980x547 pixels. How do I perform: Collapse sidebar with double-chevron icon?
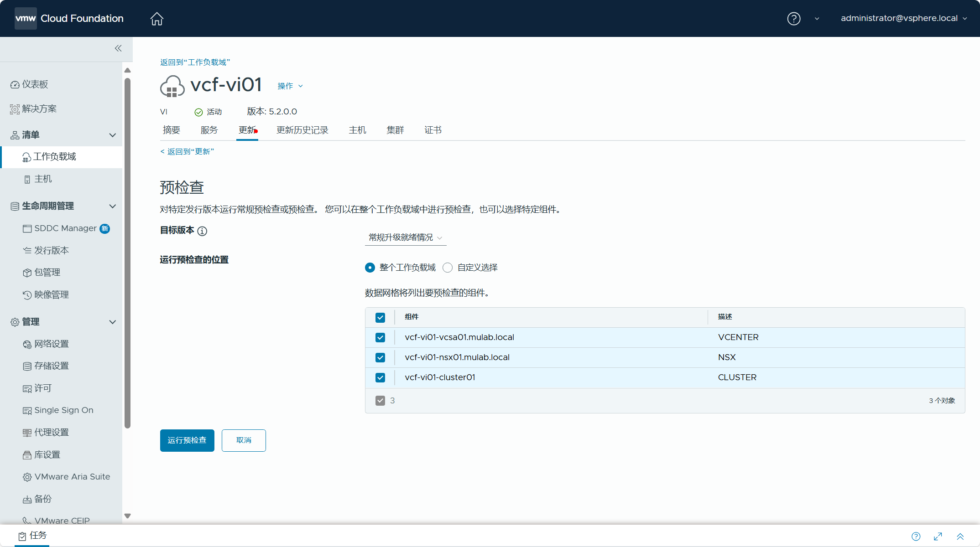118,48
